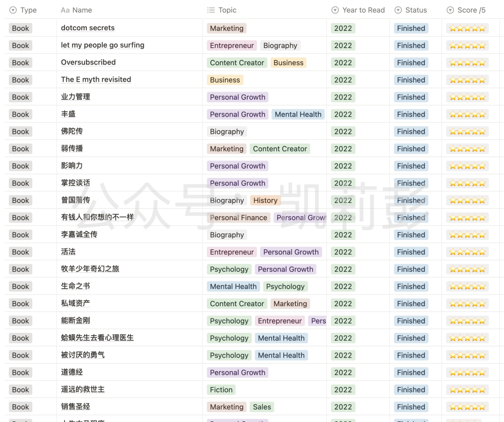The width and height of the screenshot is (504, 422).
Task: Click the Marketing tag for dotcom secrets
Action: click(227, 28)
